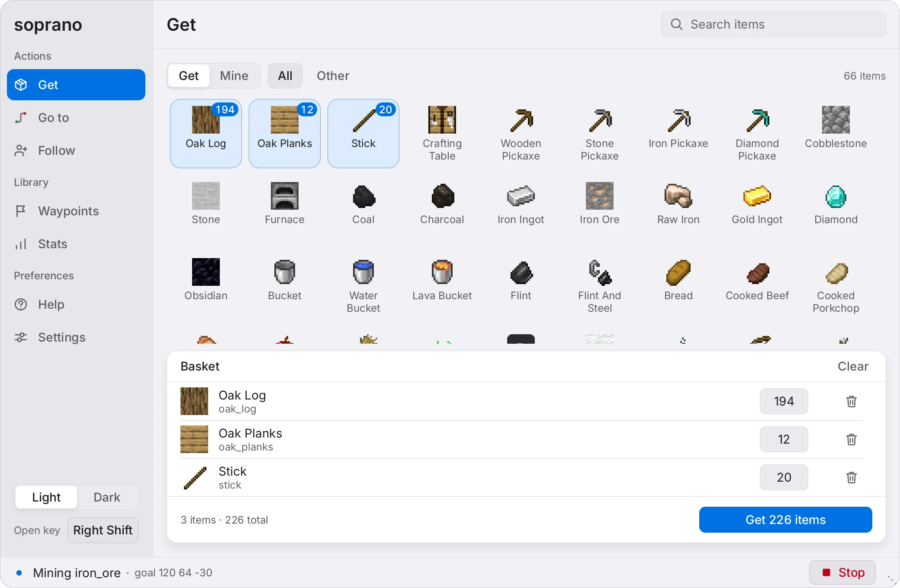The height and width of the screenshot is (588, 900).
Task: Remove Oak Planks using trash icon
Action: pos(851,439)
